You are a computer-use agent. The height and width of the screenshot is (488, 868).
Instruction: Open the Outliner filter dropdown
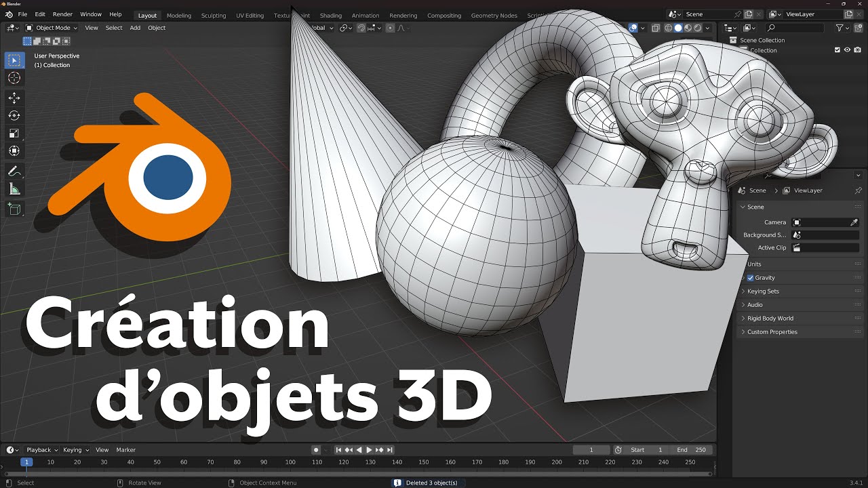pyautogui.click(x=843, y=28)
